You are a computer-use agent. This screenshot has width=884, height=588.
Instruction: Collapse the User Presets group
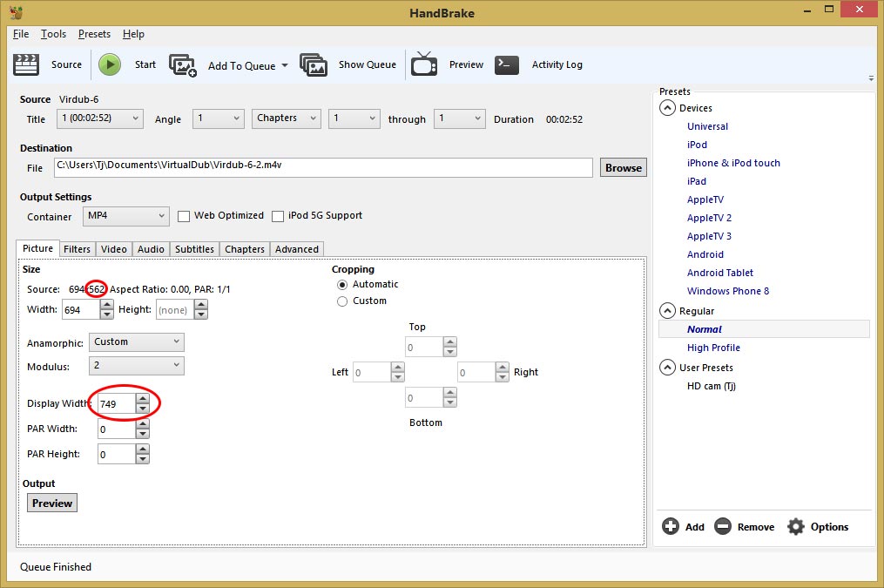tap(667, 368)
